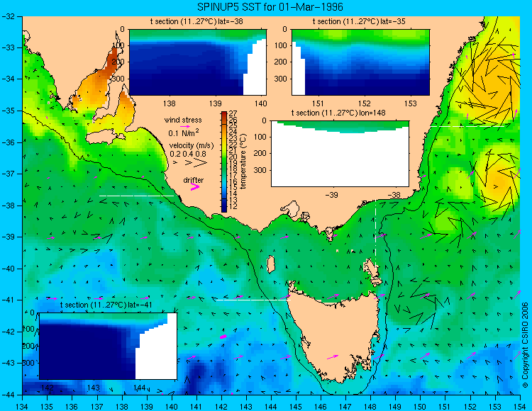
Task: Click the '0.1 N/m²' wind stress value
Action: 184,133
